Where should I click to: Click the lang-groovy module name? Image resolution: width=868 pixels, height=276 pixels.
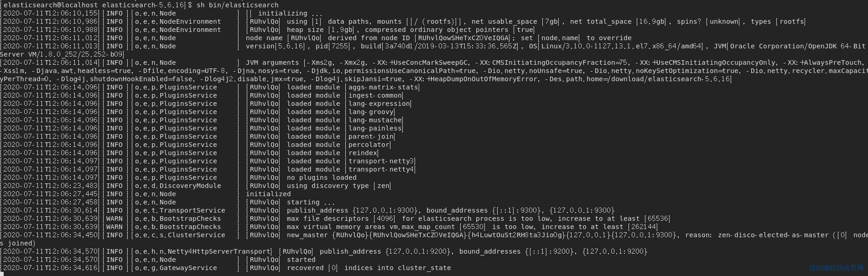pos(371,112)
